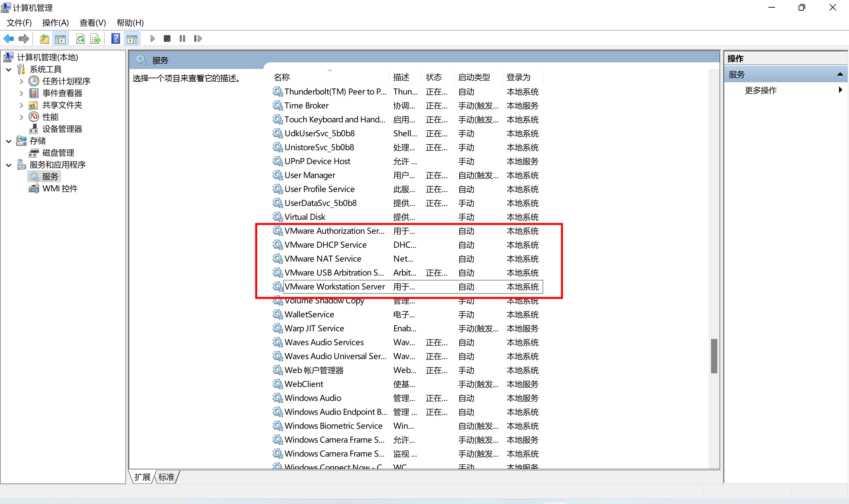The width and height of the screenshot is (849, 504).
Task: Click the VMware Authorization Service entry
Action: pyautogui.click(x=334, y=230)
